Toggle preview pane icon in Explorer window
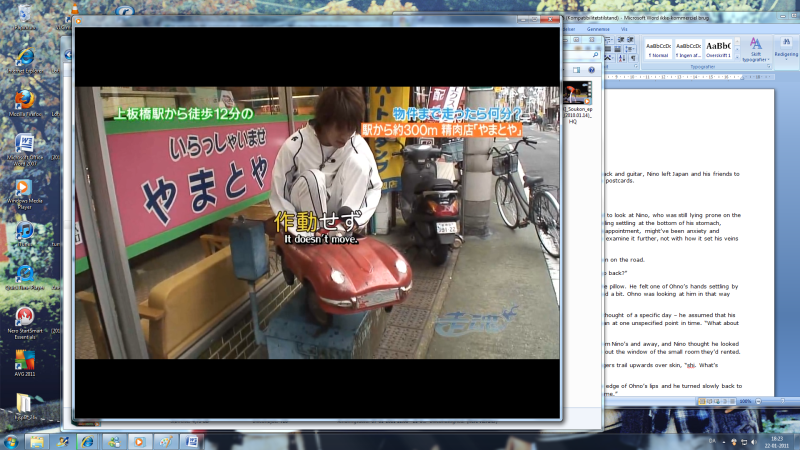This screenshot has width=800, height=450. (x=577, y=70)
